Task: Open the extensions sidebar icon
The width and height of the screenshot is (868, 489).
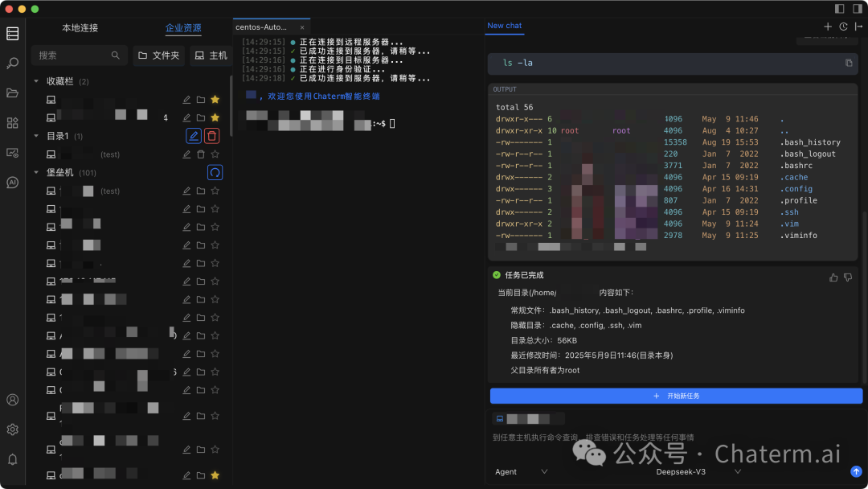Action: 13,123
